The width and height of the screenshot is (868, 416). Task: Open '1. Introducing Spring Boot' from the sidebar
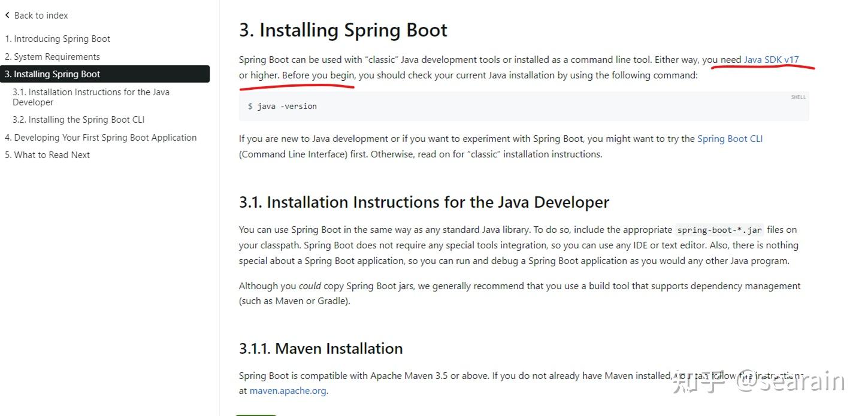click(x=58, y=38)
